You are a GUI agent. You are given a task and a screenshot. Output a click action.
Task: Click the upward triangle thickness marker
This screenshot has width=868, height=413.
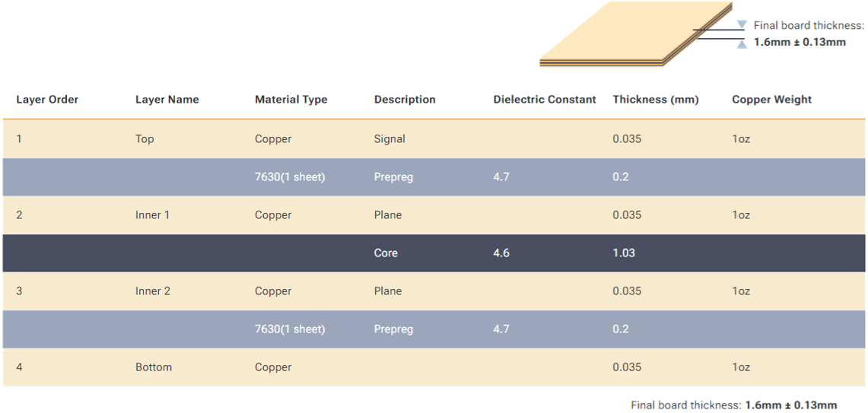[742, 44]
